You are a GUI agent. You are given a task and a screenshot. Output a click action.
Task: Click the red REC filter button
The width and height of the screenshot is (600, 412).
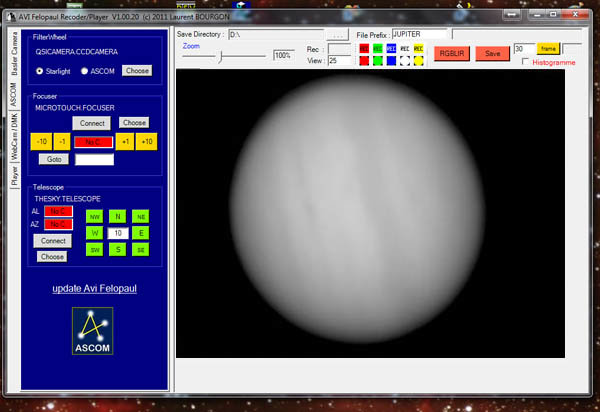364,47
